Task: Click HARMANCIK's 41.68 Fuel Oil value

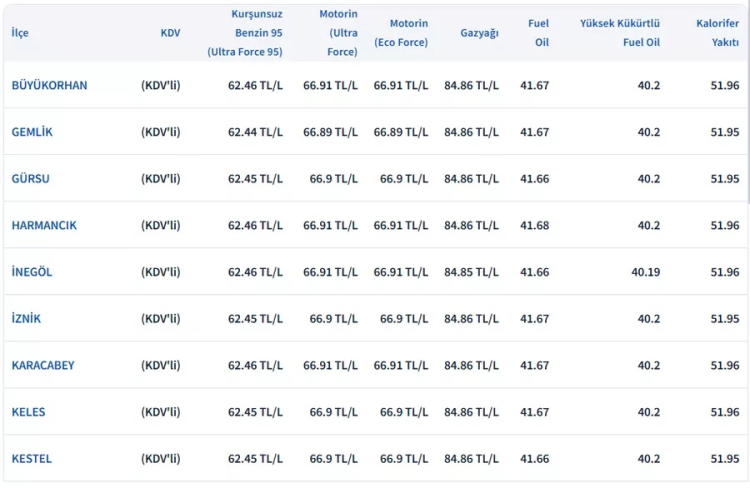Action: click(x=534, y=225)
